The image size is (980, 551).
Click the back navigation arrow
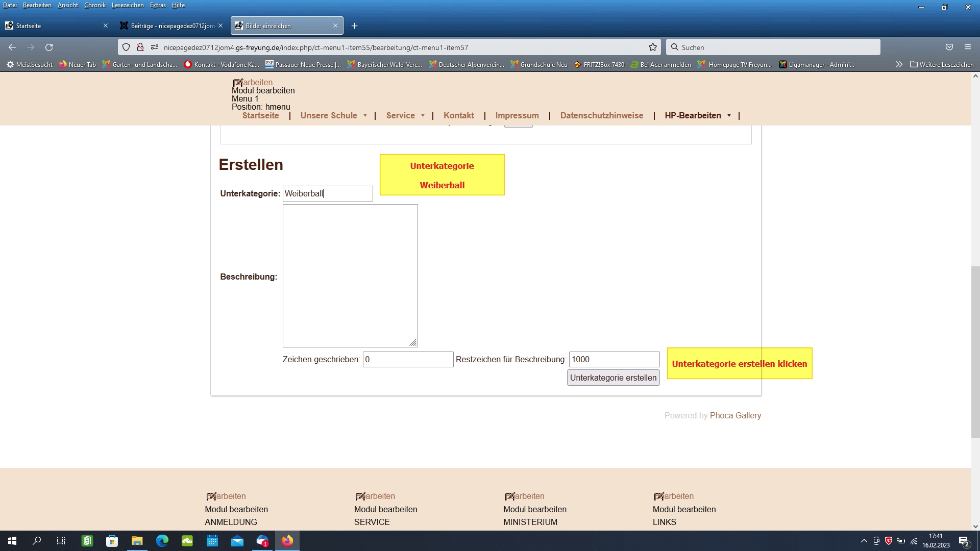(12, 47)
